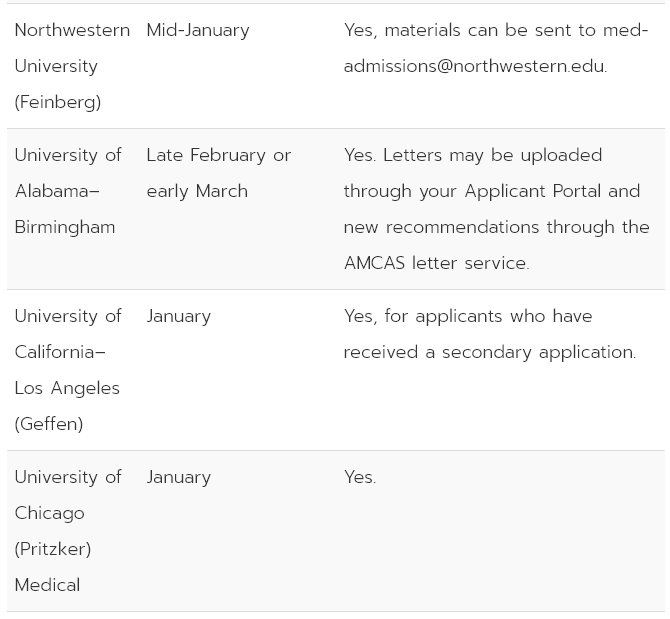Click the "Yes." answer in the Chicago row
The height and width of the screenshot is (619, 670).
pos(360,477)
